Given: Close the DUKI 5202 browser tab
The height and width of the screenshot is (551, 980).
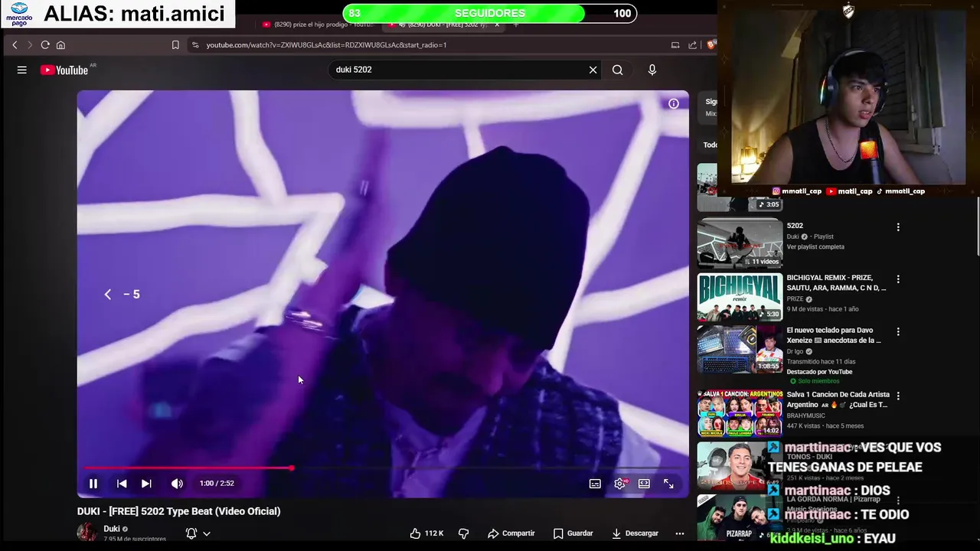Looking at the screenshot, I should coord(497,24).
